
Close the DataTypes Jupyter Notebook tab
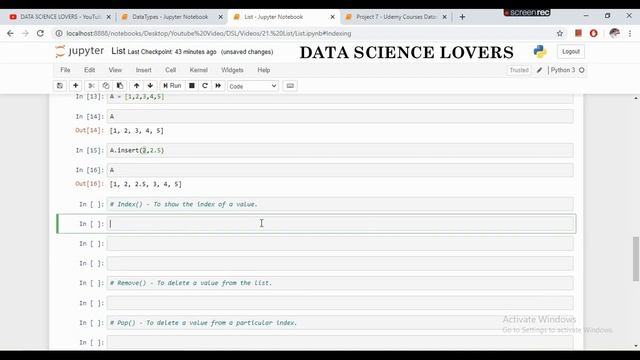click(x=220, y=17)
